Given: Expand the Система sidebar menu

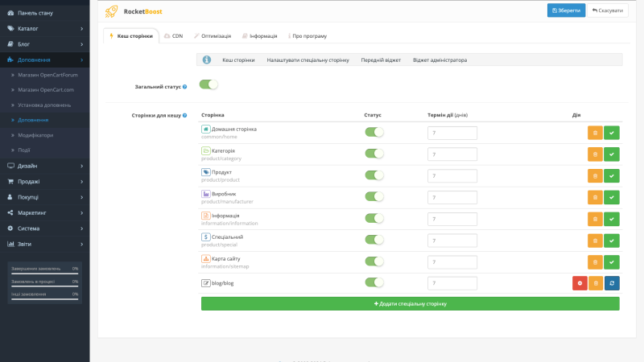Looking at the screenshot, I should (x=45, y=228).
